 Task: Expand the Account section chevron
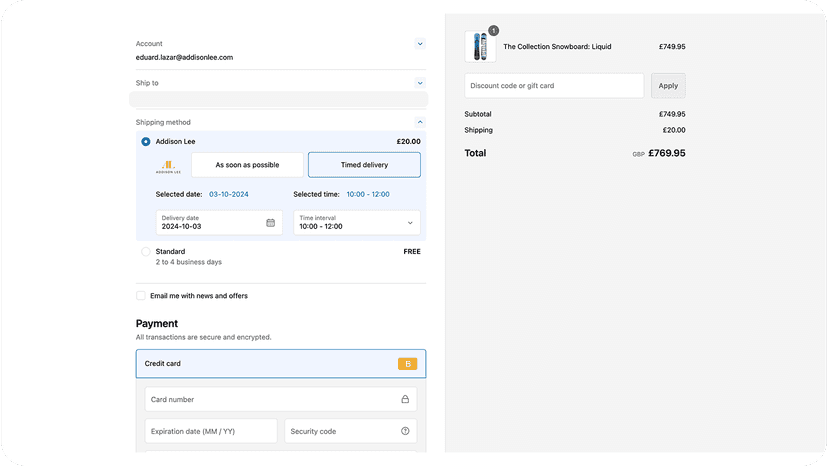tap(420, 44)
